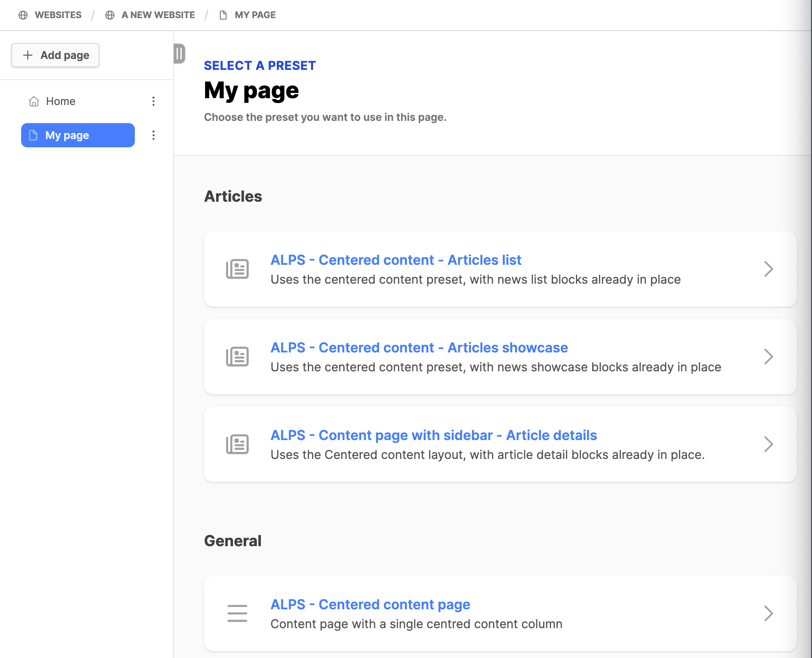Click lines icon of Centered content page
This screenshot has height=658, width=812.
click(x=237, y=613)
